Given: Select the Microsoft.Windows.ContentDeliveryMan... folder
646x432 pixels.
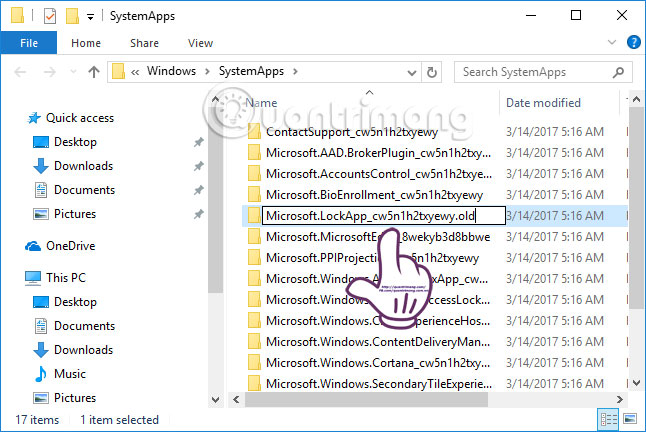Looking at the screenshot, I should point(378,342).
